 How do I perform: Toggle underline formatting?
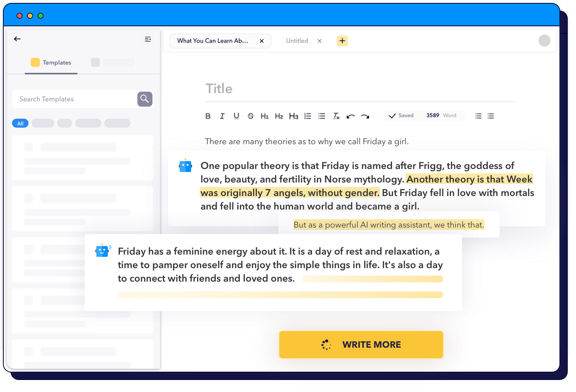point(236,116)
